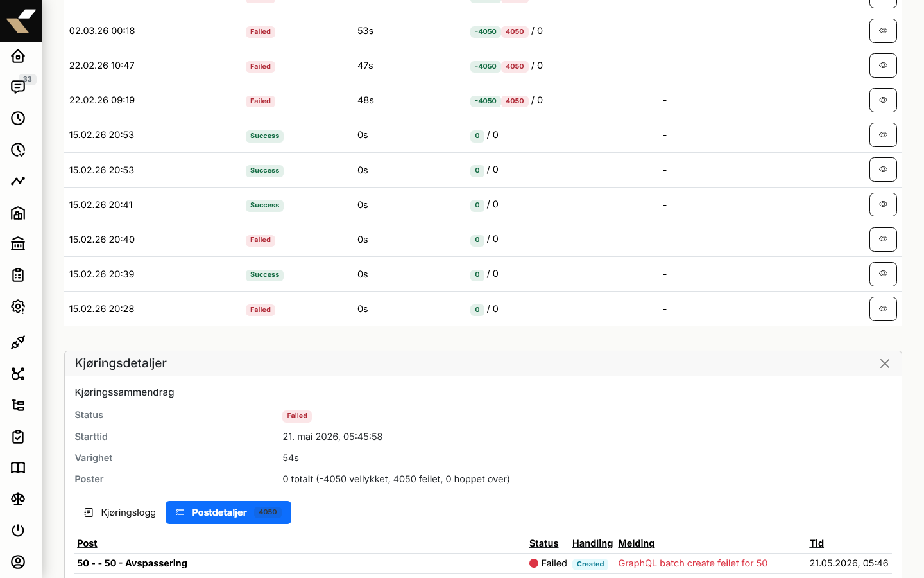Viewport: 924px width, 578px height.
Task: Click the Success badge for 15.02.26 20:41
Action: [264, 205]
